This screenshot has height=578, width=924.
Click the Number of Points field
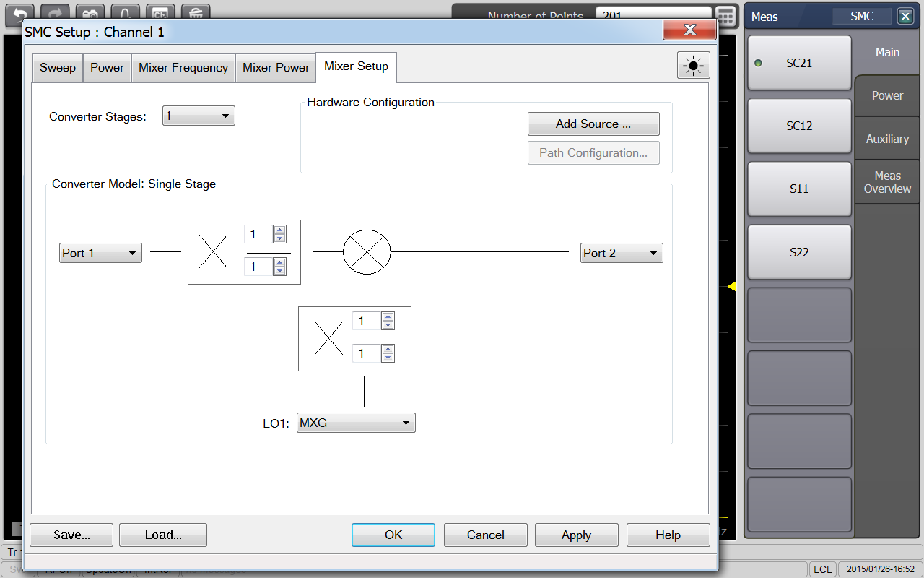652,15
